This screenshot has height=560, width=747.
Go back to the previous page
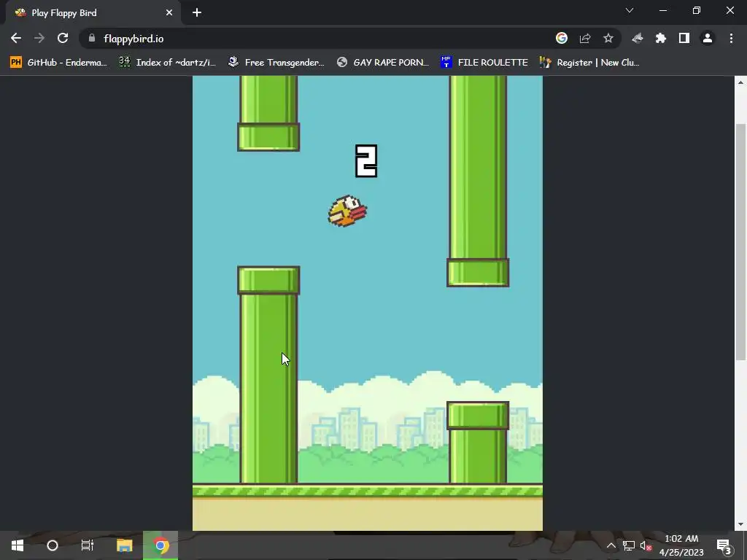pyautogui.click(x=16, y=38)
